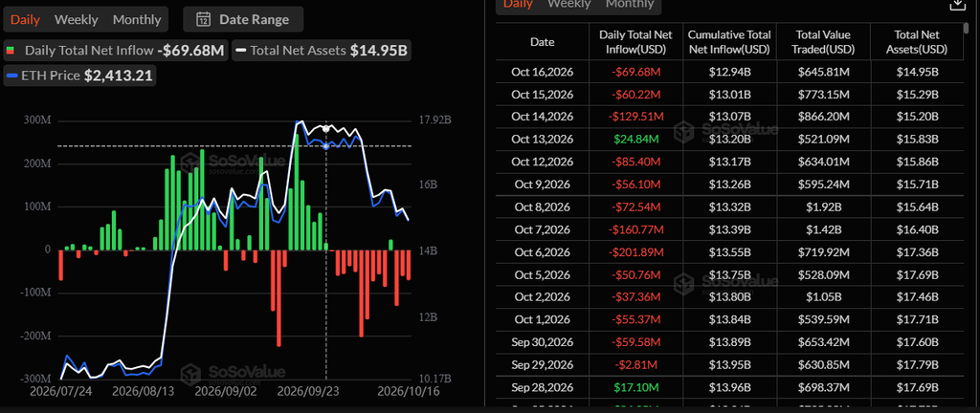
Task: Click the green $17.10M inflow value
Action: coord(636,387)
